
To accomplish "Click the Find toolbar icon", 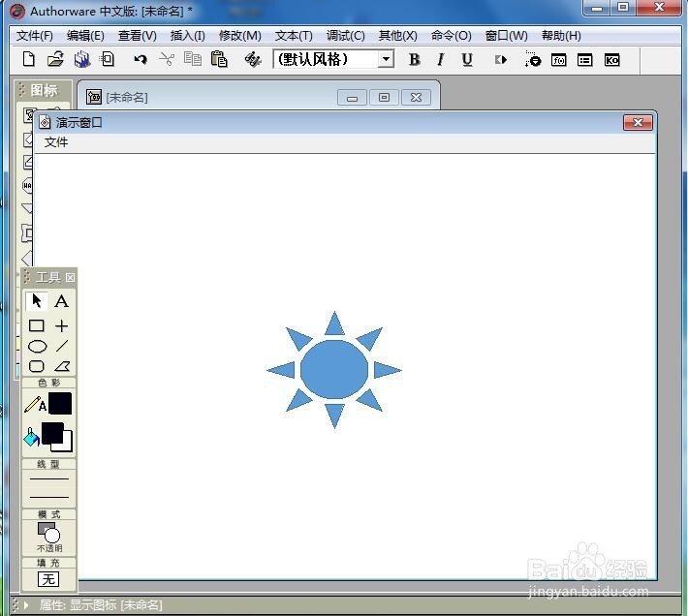I will [x=253, y=59].
